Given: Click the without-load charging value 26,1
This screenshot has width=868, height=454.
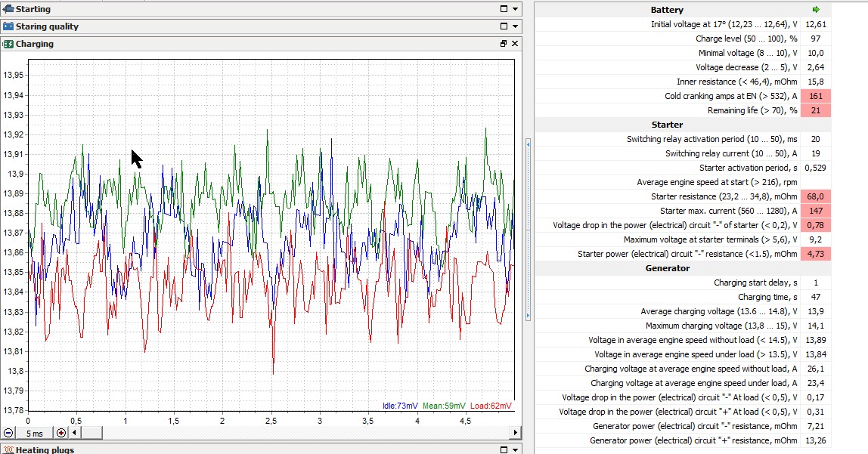Looking at the screenshot, I should [816, 369].
